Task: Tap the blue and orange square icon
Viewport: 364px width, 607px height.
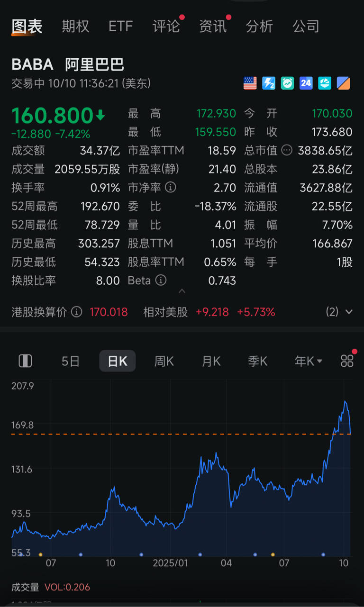Action: pos(344,83)
